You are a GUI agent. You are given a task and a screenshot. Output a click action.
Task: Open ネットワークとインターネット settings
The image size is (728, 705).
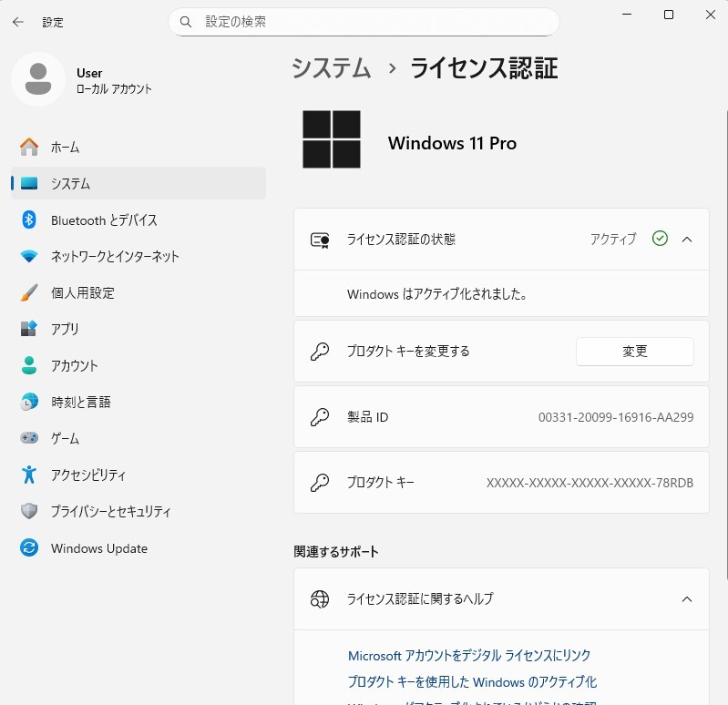(x=138, y=256)
